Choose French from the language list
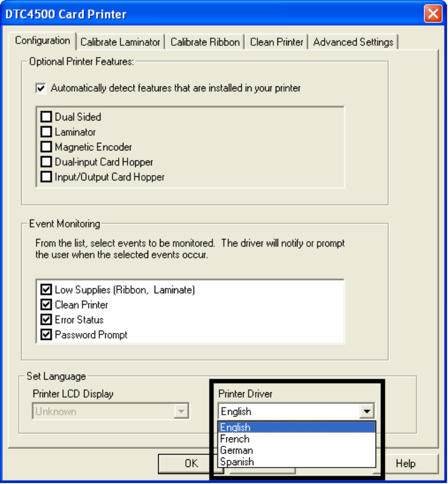 click(x=296, y=439)
